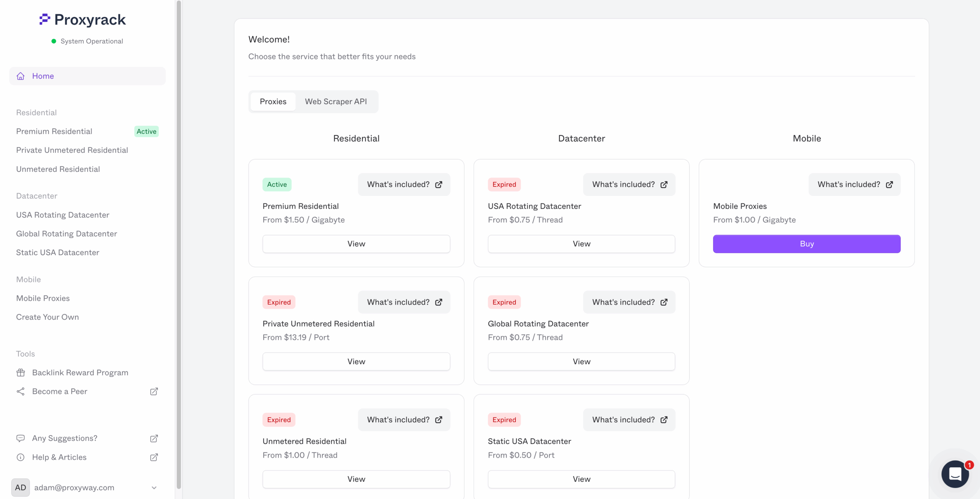This screenshot has width=980, height=499.
Task: Click the Proxyrack logo icon
Action: [44, 20]
